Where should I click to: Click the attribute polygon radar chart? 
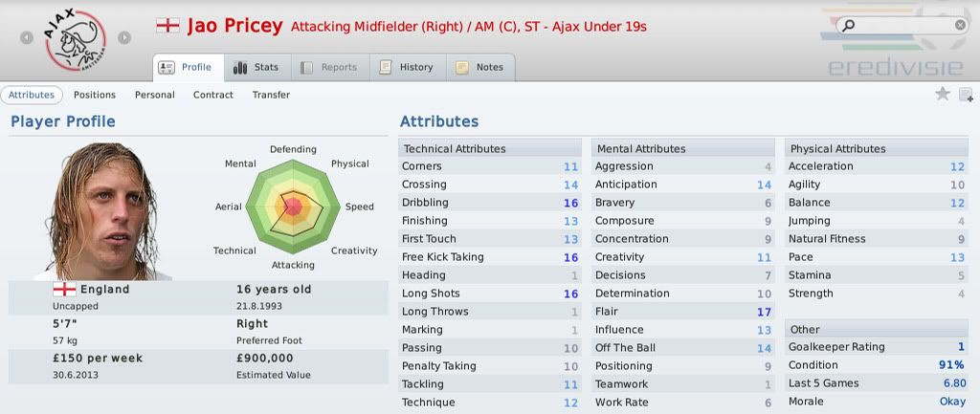tap(293, 207)
